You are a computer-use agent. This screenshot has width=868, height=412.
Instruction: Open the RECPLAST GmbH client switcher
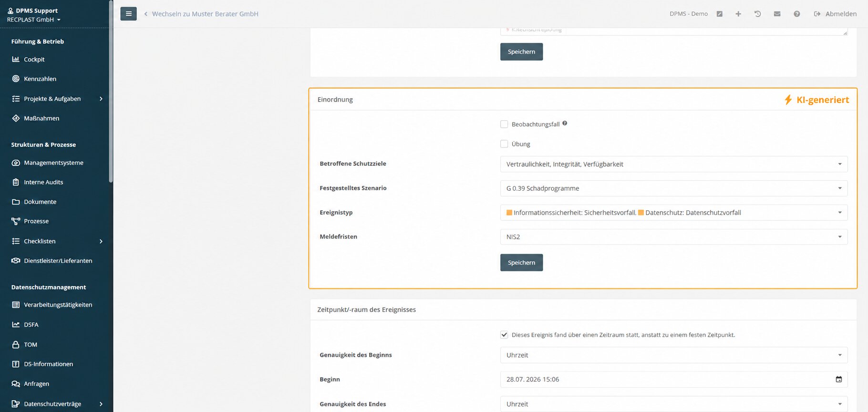click(x=34, y=20)
